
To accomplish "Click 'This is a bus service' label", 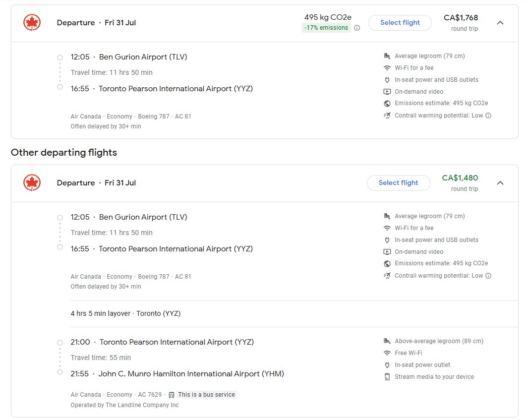I will [x=206, y=394].
